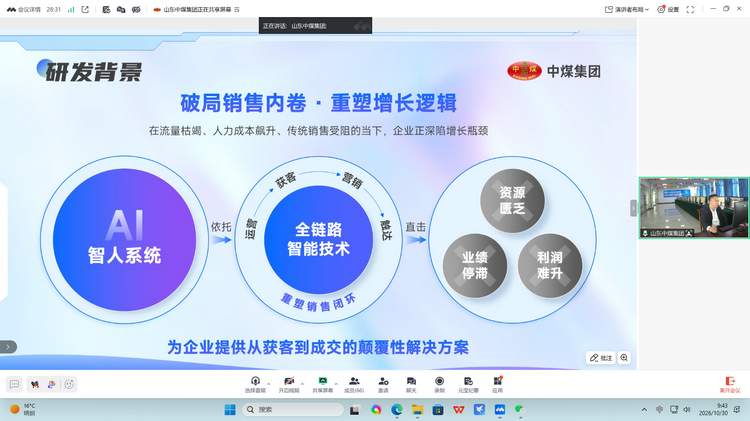The width and height of the screenshot is (750, 421).
Task: Expand video options arrow next to 开启视频
Action: 302,384
